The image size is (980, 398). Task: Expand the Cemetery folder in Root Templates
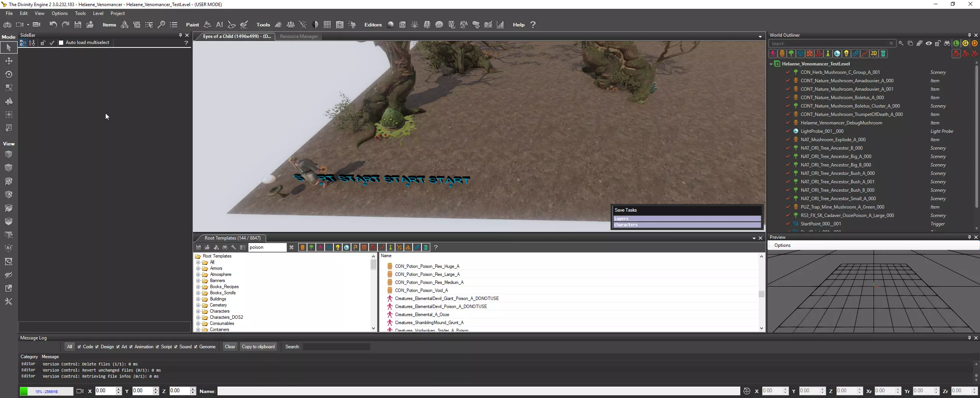[x=198, y=305]
